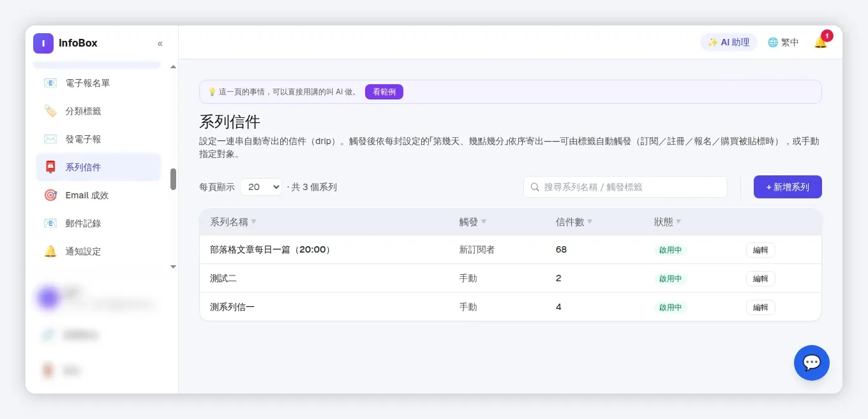Go to 發電子報 in the sidebar

pyautogui.click(x=98, y=139)
